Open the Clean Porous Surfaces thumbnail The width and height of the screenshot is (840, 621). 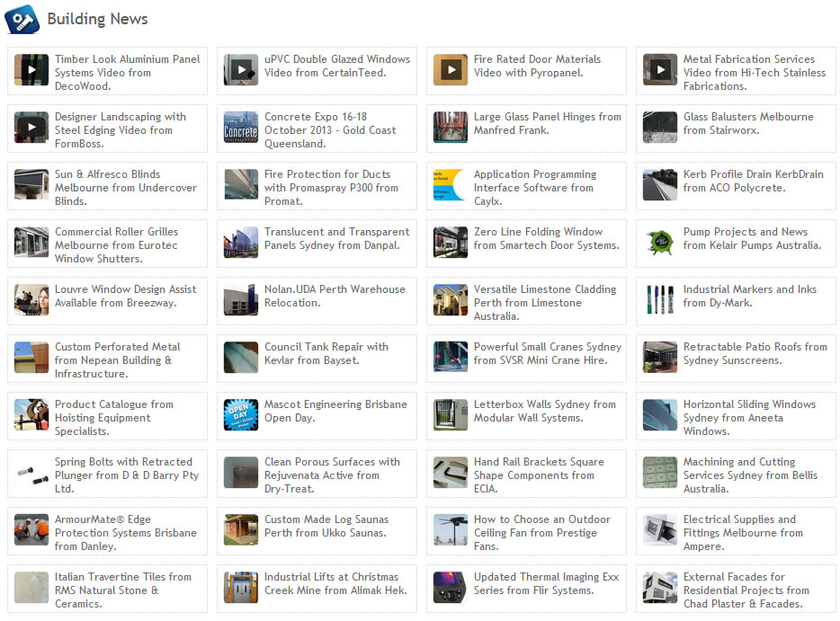pyautogui.click(x=241, y=473)
